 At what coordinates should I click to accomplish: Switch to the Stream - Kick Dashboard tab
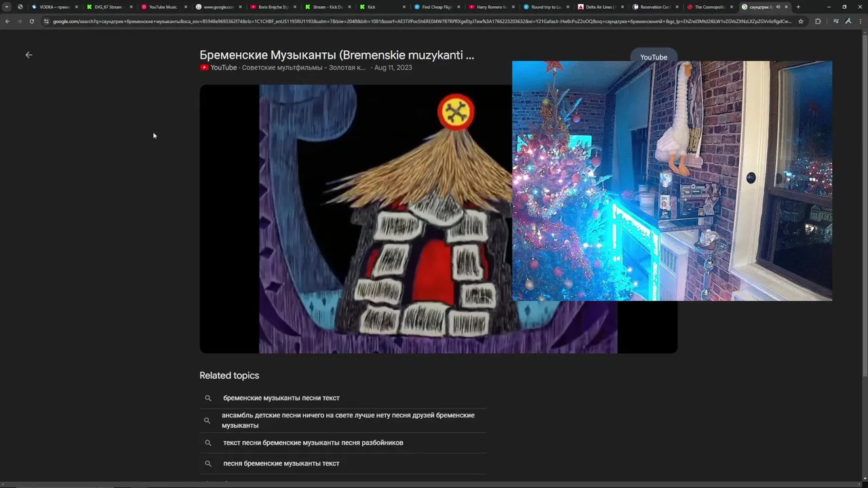click(328, 7)
